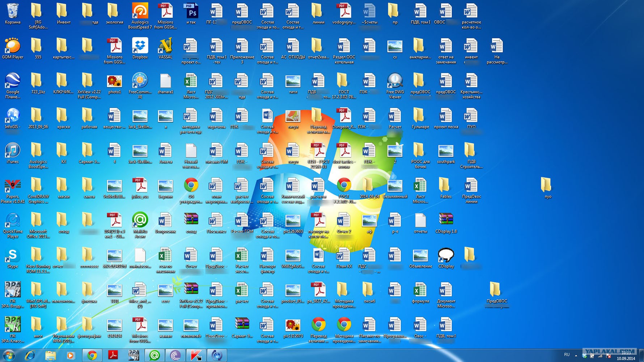Select the оксиб folder
This screenshot has width=644, height=362.
[x=369, y=293]
